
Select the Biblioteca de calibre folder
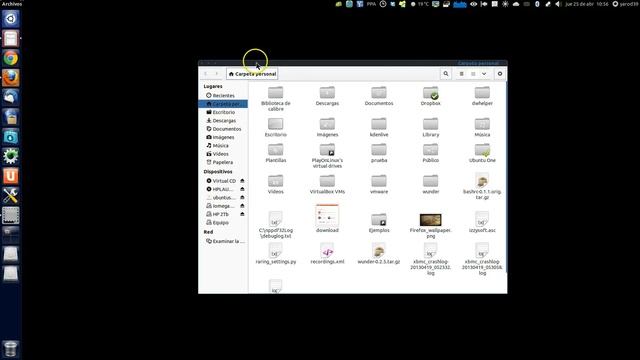click(x=276, y=99)
